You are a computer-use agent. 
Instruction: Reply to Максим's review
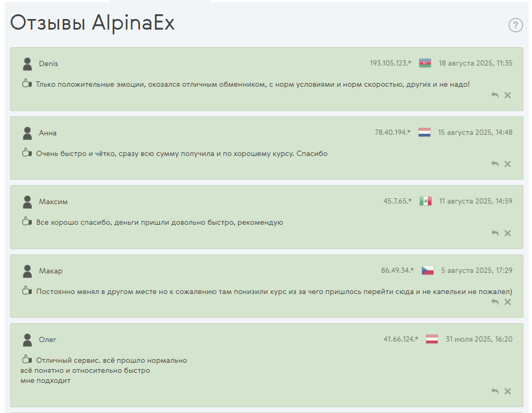click(x=495, y=233)
